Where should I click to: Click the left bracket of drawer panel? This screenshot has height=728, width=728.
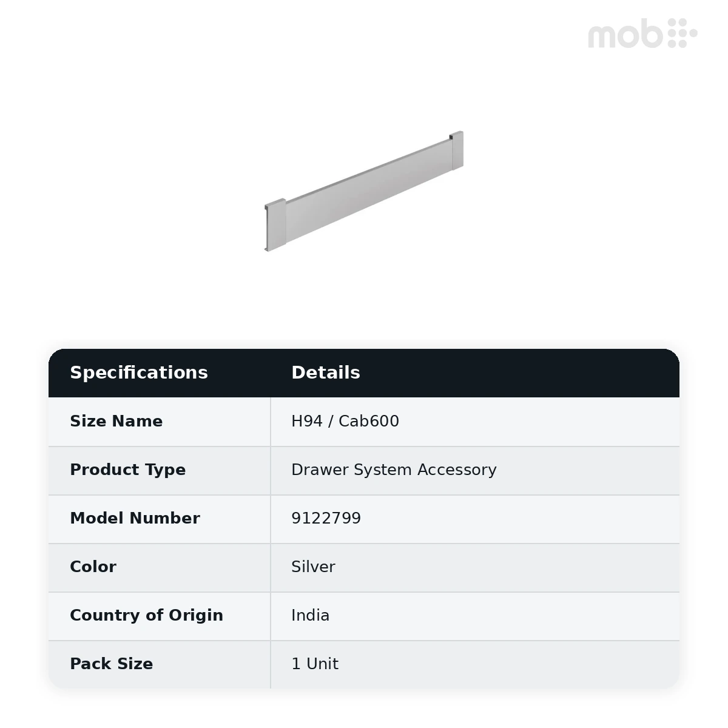pos(275,225)
